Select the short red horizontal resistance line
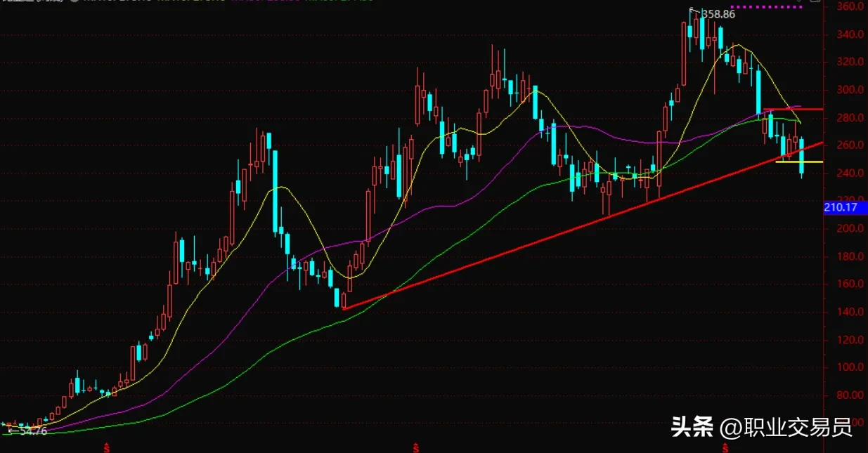 (793, 110)
